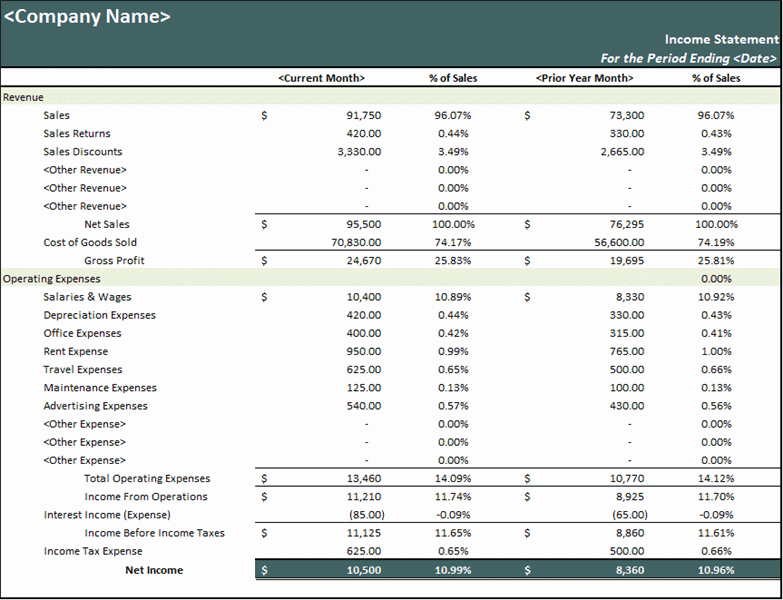Click Office Expenses value 400.00

click(364, 333)
